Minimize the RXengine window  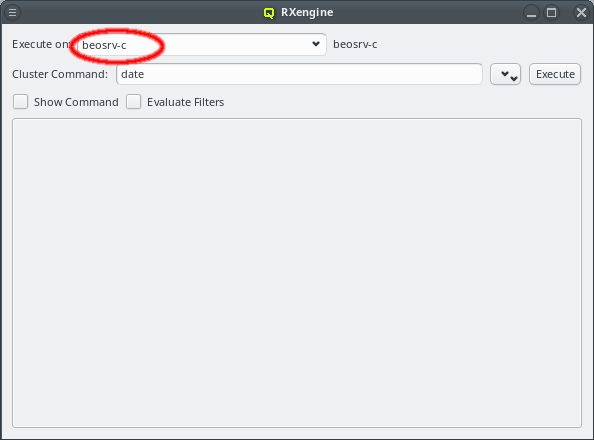(x=531, y=13)
